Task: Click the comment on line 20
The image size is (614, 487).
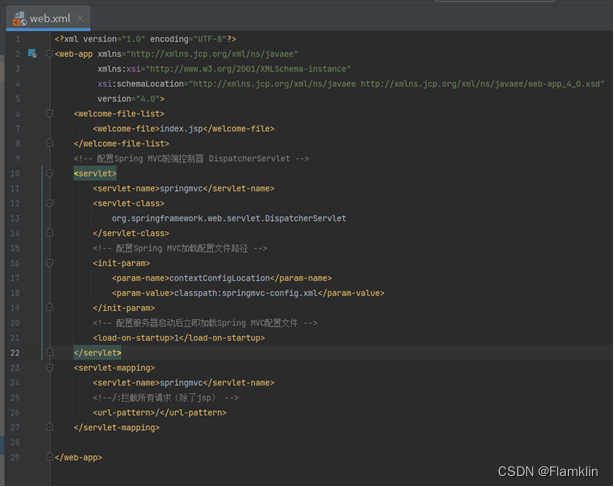Action: 205,323
